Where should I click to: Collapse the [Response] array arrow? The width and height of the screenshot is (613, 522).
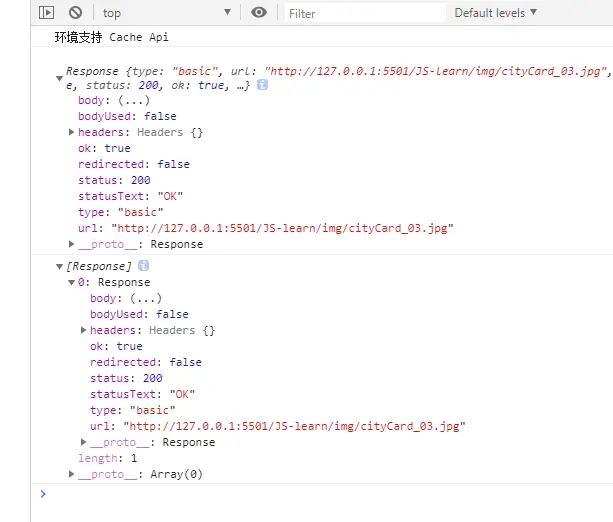tap(59, 267)
